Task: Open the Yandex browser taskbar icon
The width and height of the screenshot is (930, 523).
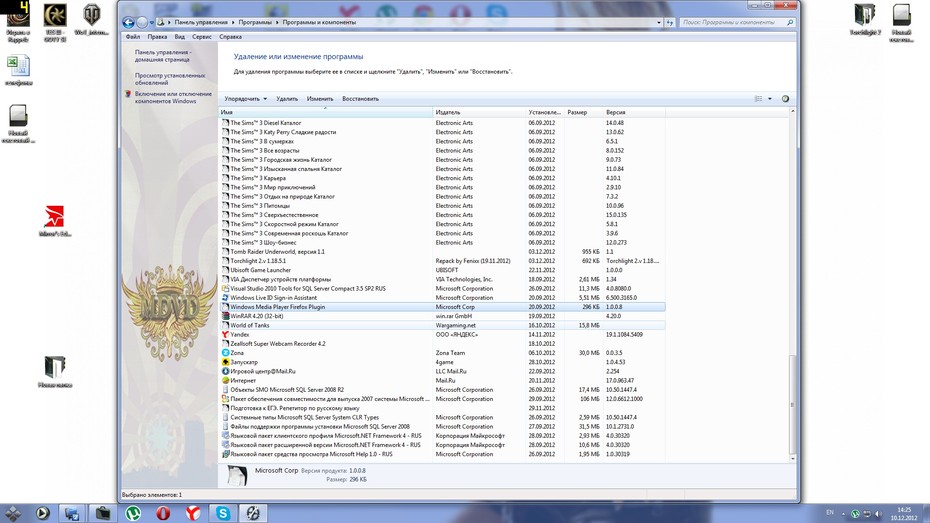Action: click(193, 514)
